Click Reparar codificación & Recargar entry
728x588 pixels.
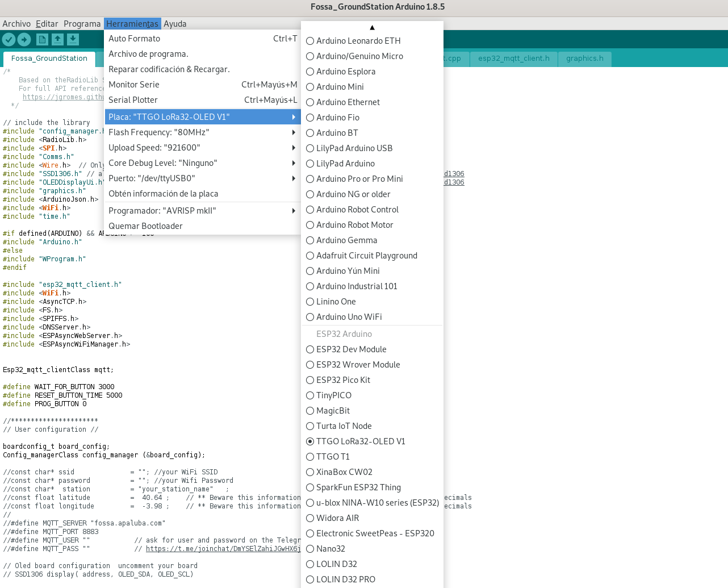[202, 69]
